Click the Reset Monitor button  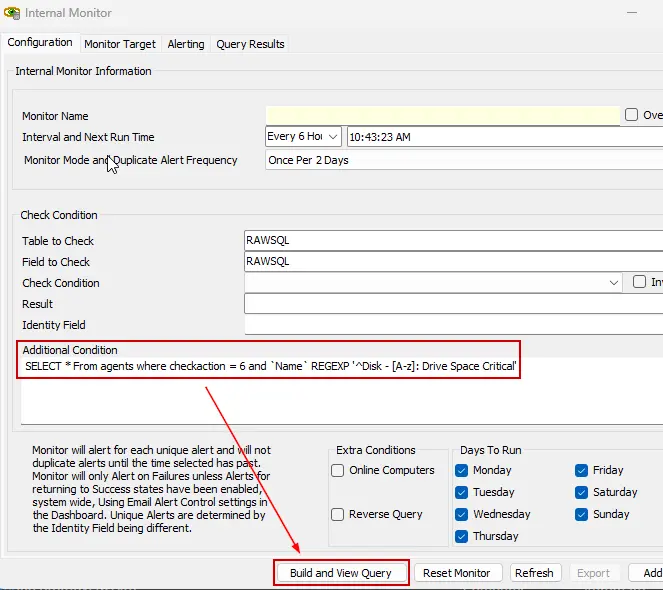coord(457,573)
